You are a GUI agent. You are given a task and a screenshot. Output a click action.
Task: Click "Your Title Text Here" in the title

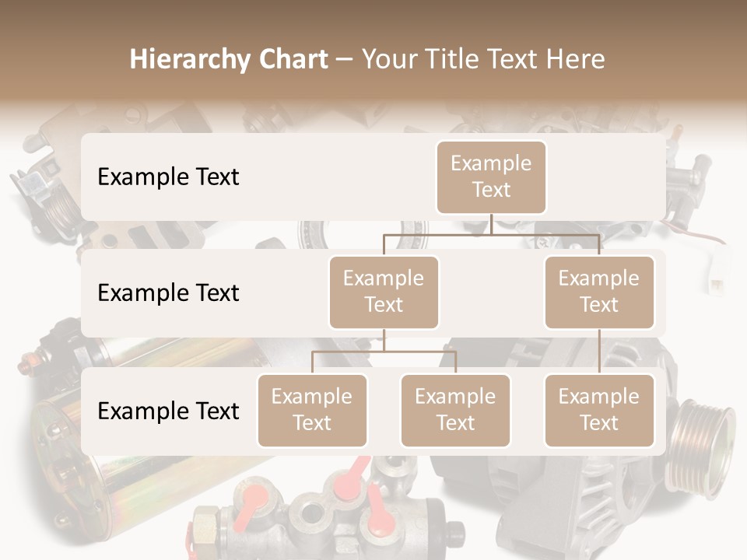coord(483,59)
